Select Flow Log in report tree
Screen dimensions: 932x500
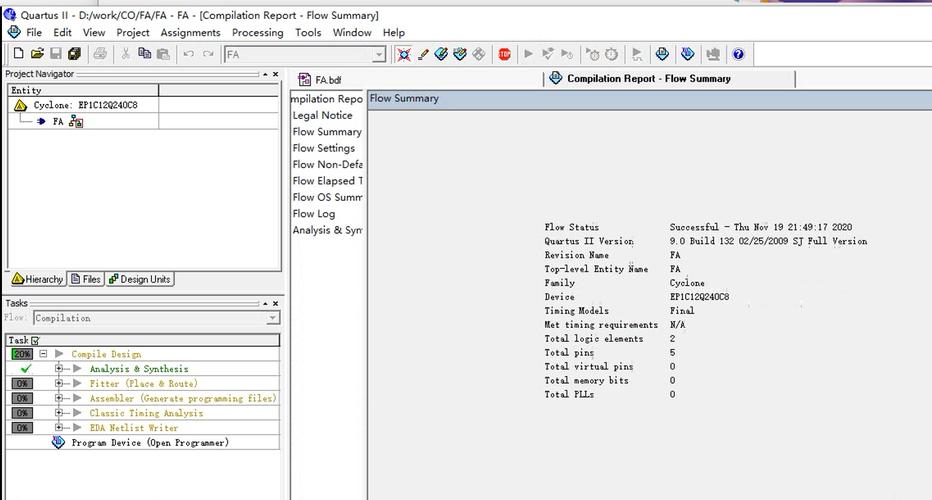tap(313, 213)
